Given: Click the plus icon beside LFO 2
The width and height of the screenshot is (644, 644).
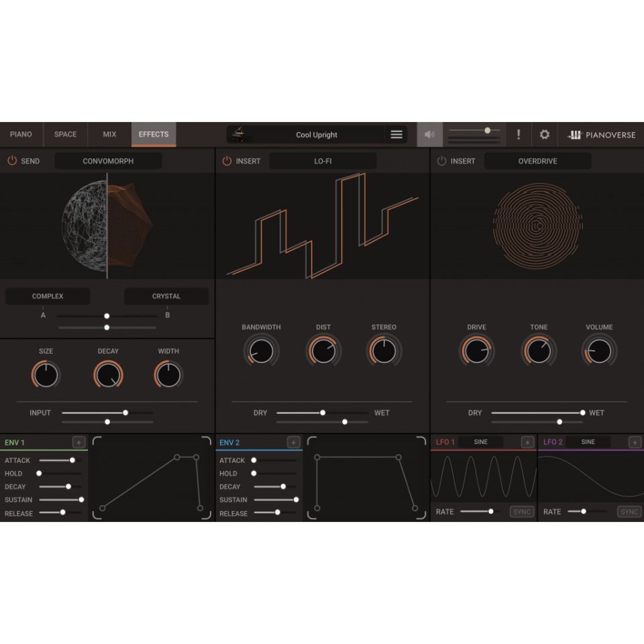Looking at the screenshot, I should click(x=635, y=442).
